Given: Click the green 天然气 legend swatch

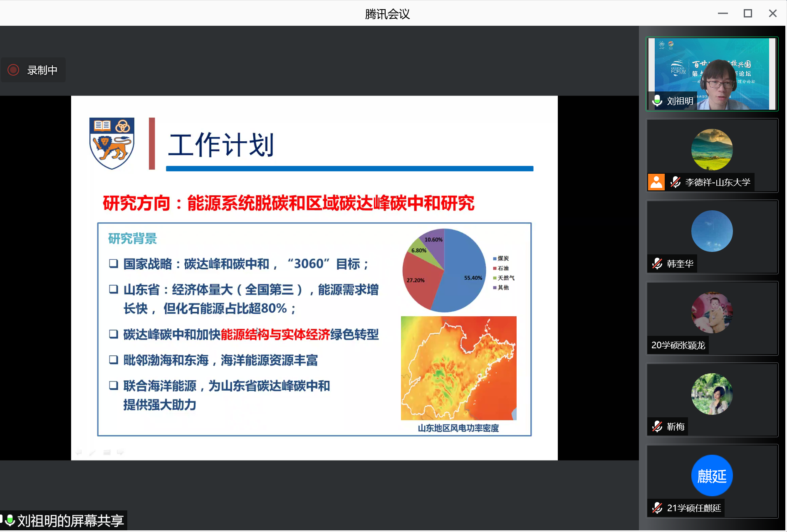Looking at the screenshot, I should [x=495, y=278].
